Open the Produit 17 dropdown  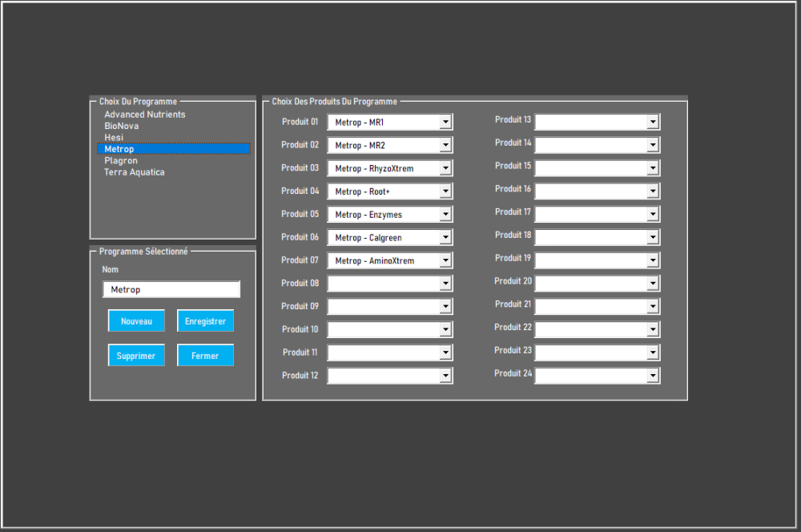653,214
